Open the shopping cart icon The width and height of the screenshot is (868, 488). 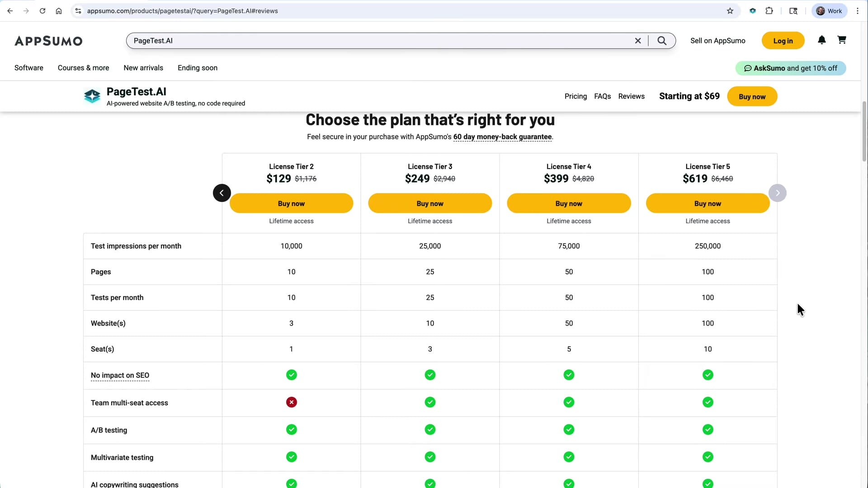842,40
